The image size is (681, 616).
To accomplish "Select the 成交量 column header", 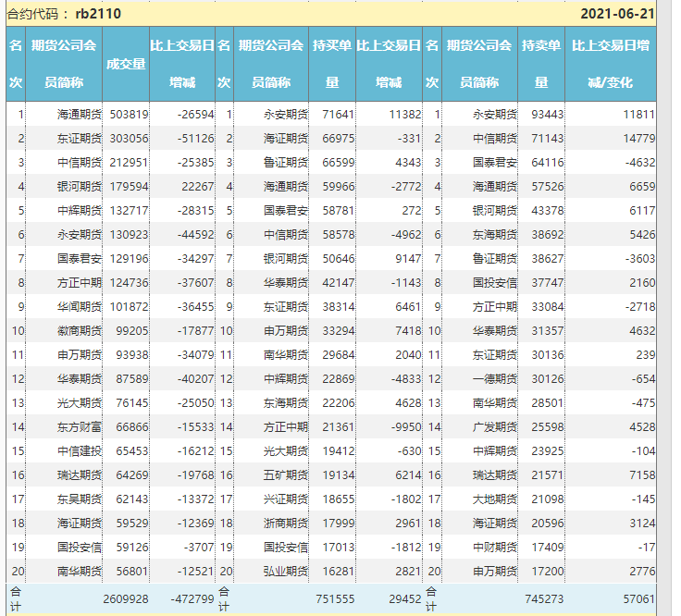I will [126, 64].
